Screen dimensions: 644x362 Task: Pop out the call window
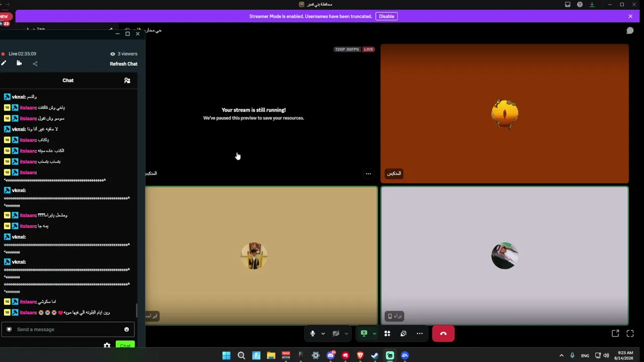pyautogui.click(x=615, y=333)
